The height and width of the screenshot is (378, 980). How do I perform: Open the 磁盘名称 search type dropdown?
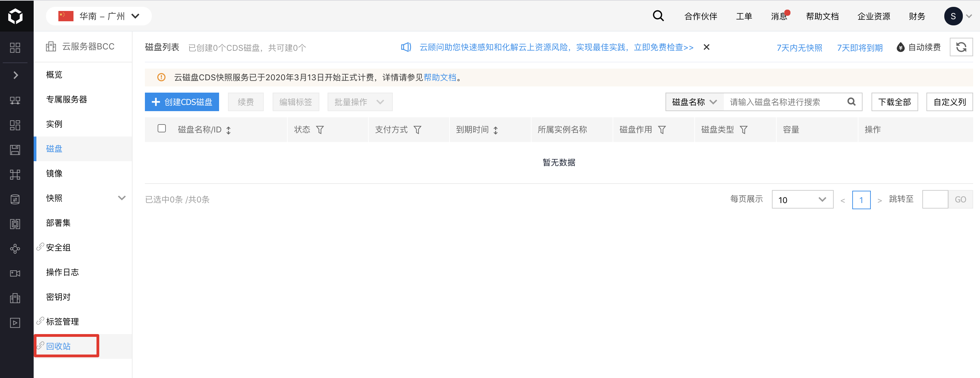click(x=694, y=102)
